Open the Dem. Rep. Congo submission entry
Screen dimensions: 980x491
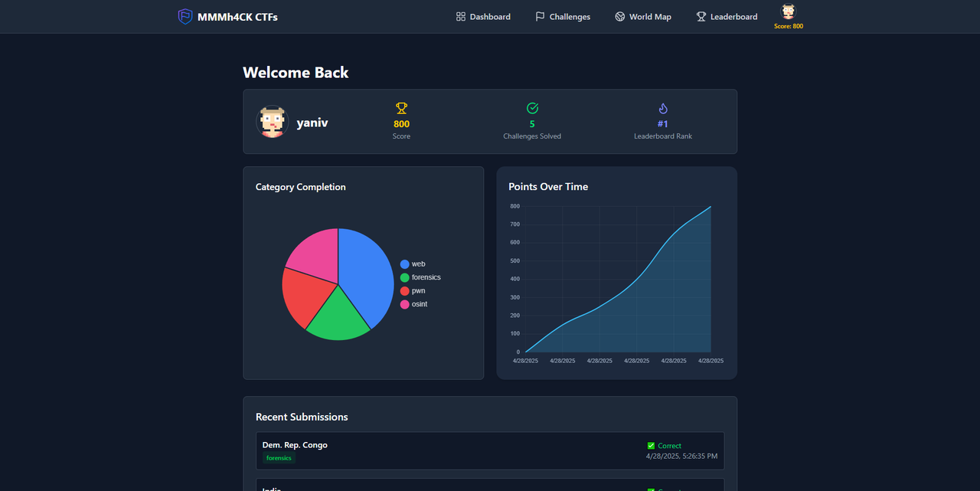[x=490, y=450]
